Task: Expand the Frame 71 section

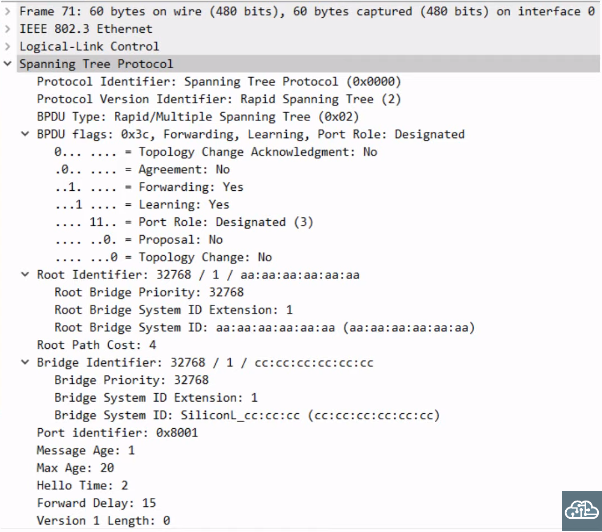Action: (9, 11)
